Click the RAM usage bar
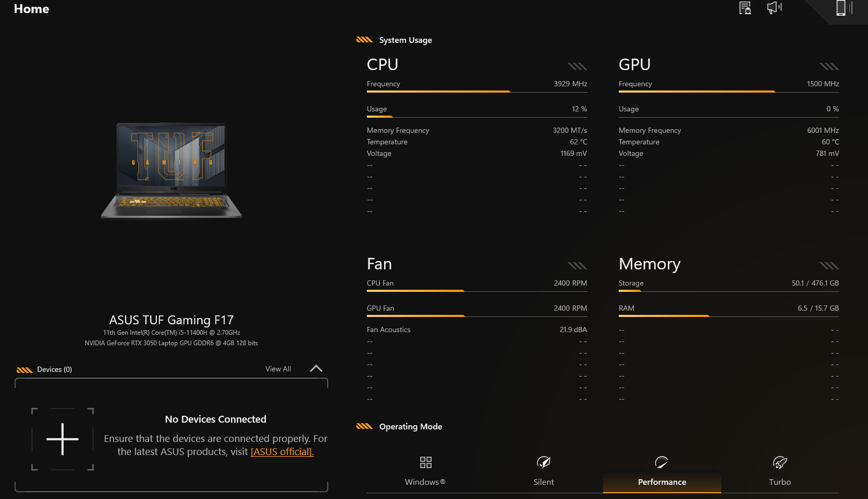The width and height of the screenshot is (868, 499). click(x=729, y=316)
